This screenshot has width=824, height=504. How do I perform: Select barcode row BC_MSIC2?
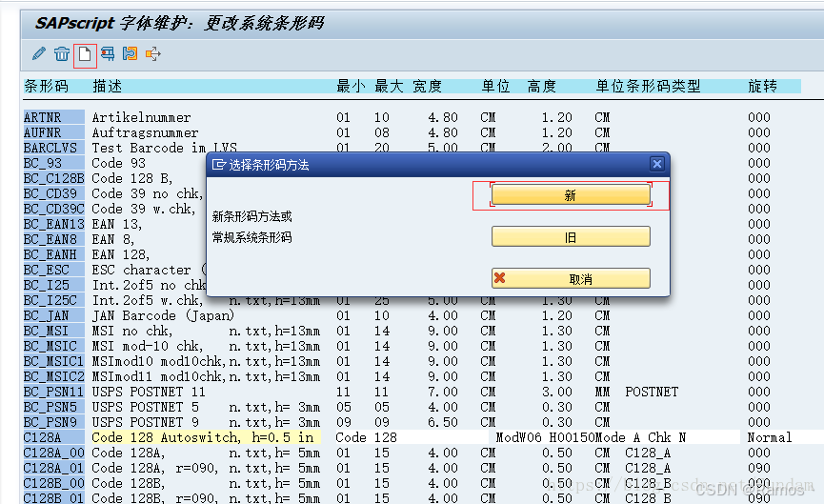click(53, 375)
